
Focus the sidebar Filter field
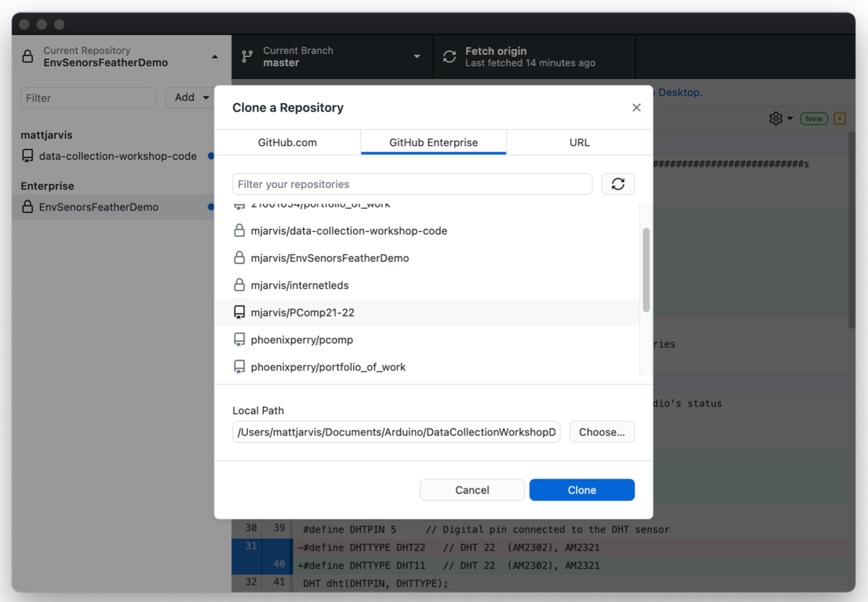88,98
